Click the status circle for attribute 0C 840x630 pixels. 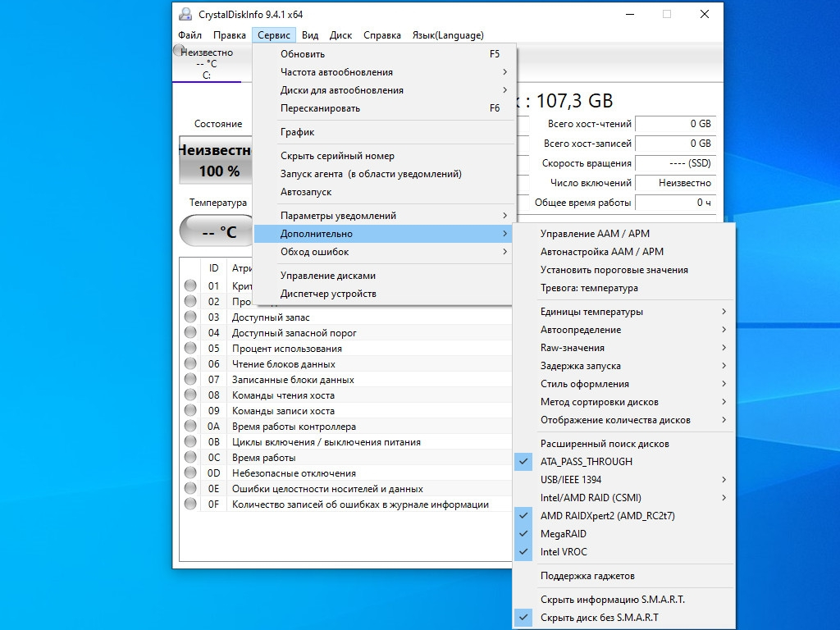[190, 457]
